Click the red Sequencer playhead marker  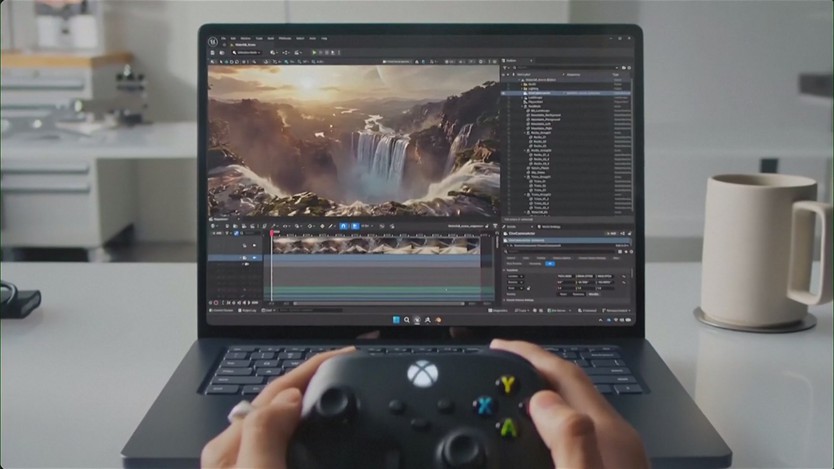272,232
